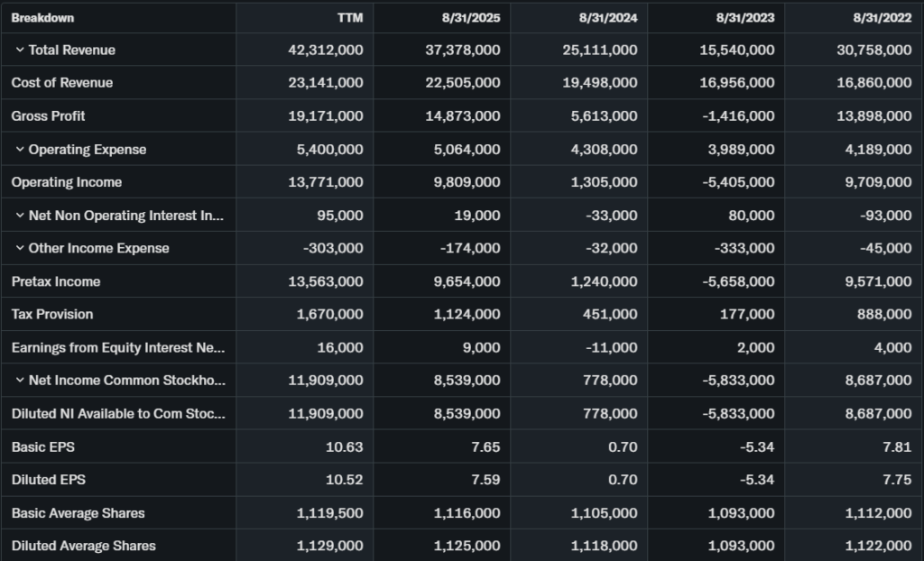Expand Net Non Operating Interest row
Image resolution: width=924 pixels, height=561 pixels.
19,216
